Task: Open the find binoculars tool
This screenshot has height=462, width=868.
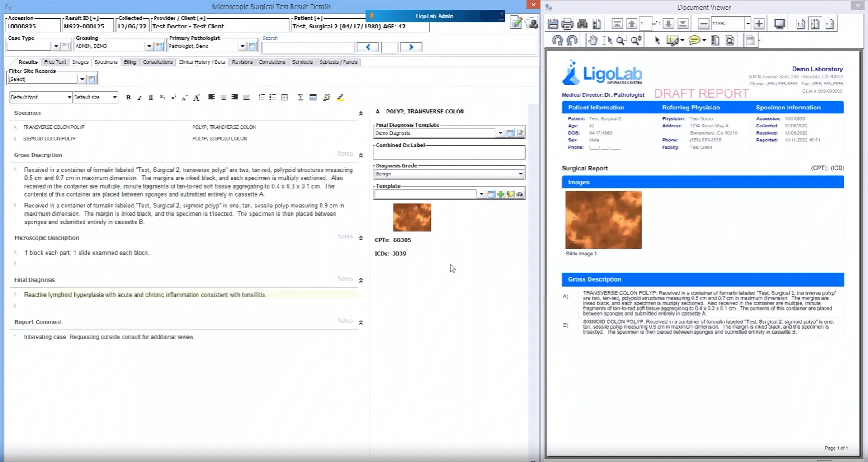Action: coord(582,24)
